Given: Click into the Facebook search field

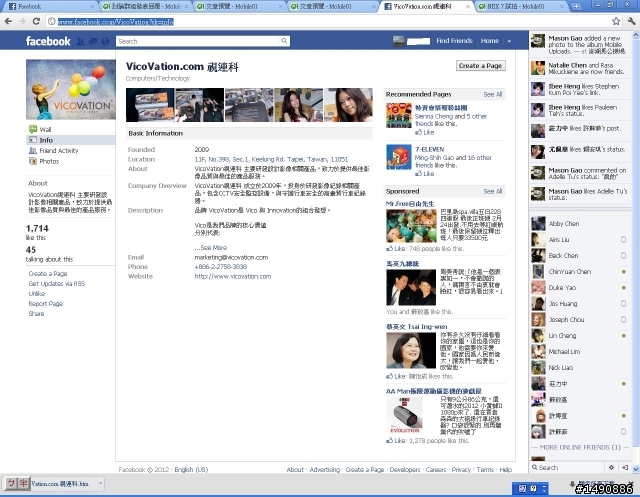Looking at the screenshot, I should tap(198, 41).
